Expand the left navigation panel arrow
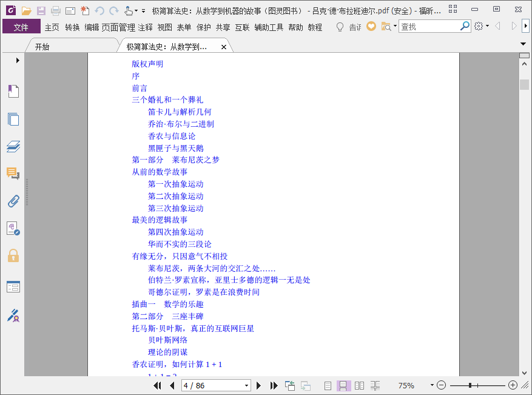532x395 pixels. pos(18,61)
